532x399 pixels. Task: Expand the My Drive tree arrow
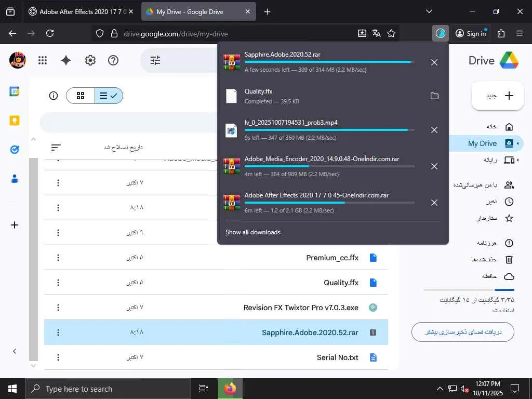tap(518, 143)
